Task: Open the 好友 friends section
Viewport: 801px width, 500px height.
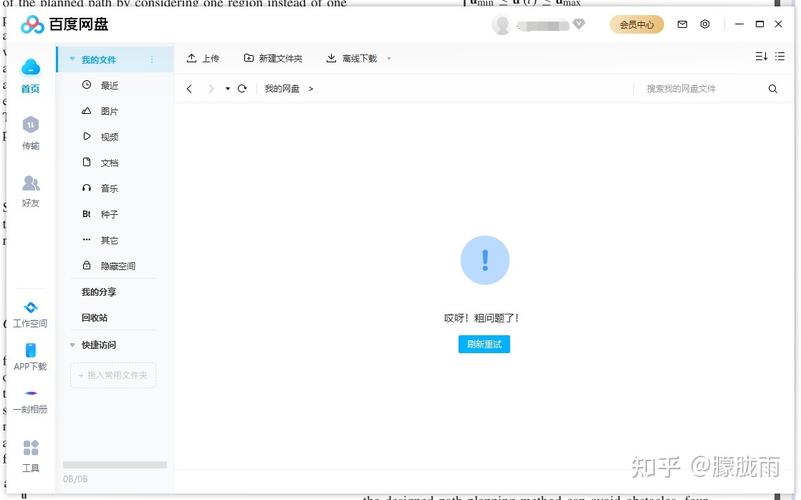Action: pyautogui.click(x=31, y=190)
